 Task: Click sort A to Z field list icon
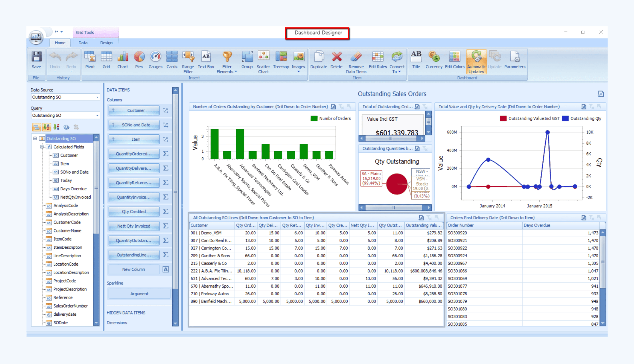46,127
